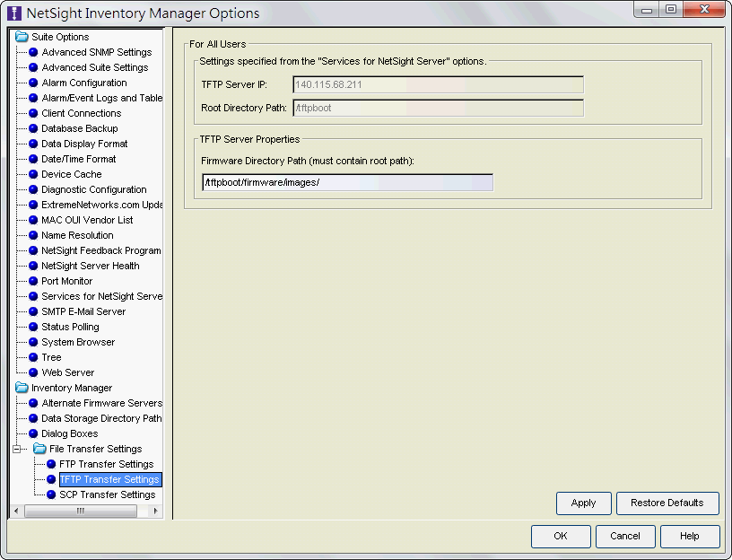The image size is (732, 560).
Task: Click the Database Backup bullet icon
Action: click(33, 128)
